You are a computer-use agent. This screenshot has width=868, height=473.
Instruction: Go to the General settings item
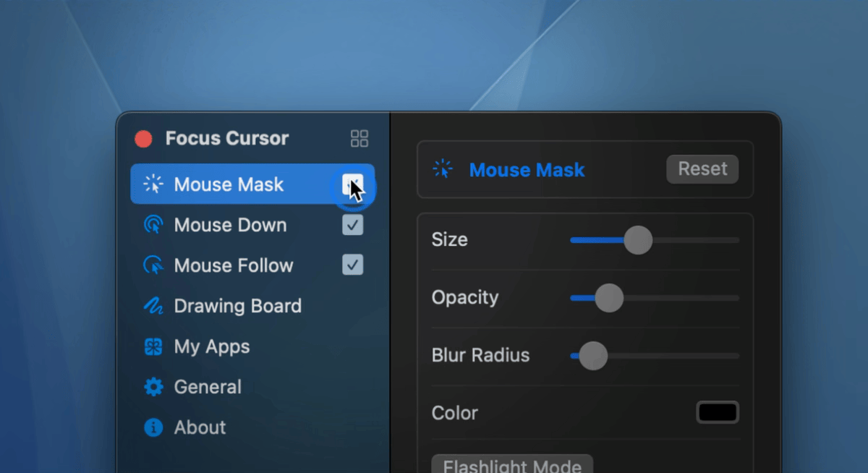[208, 387]
